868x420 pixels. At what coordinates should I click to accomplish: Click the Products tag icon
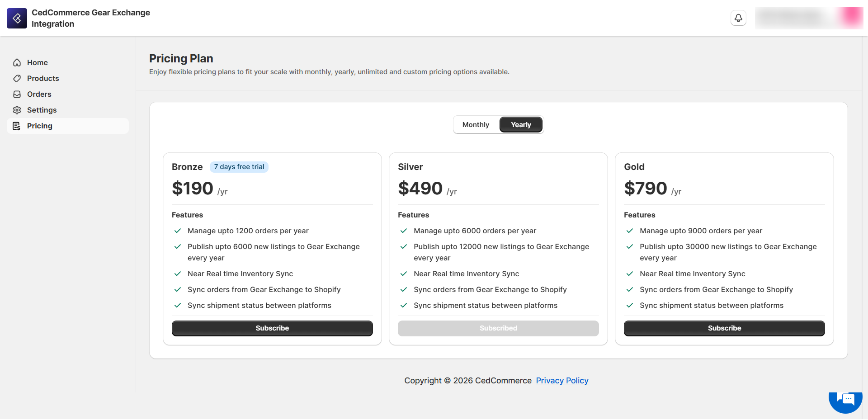click(17, 78)
